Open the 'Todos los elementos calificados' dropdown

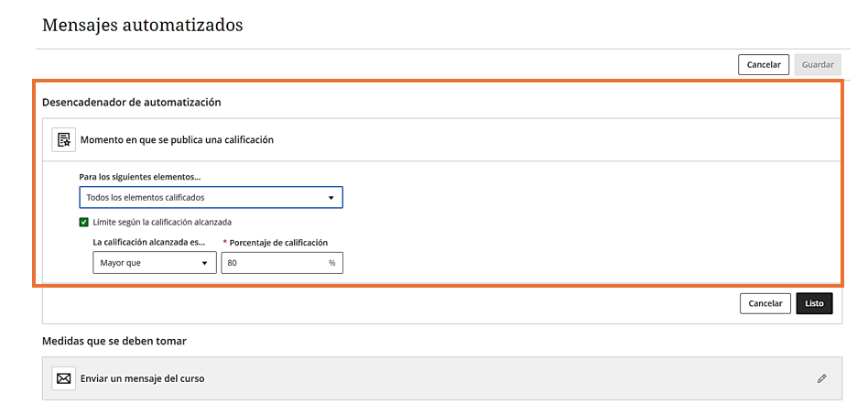210,198
